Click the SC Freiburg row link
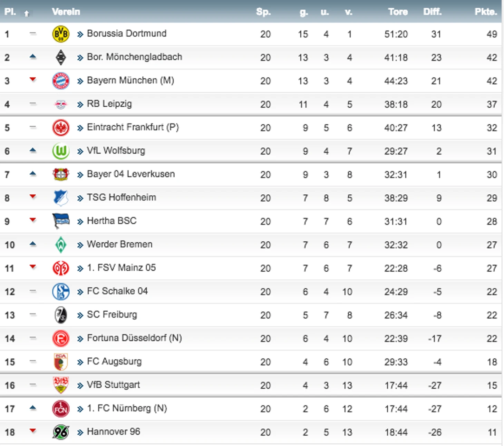Screen dimensions: 504x446 click(112, 314)
